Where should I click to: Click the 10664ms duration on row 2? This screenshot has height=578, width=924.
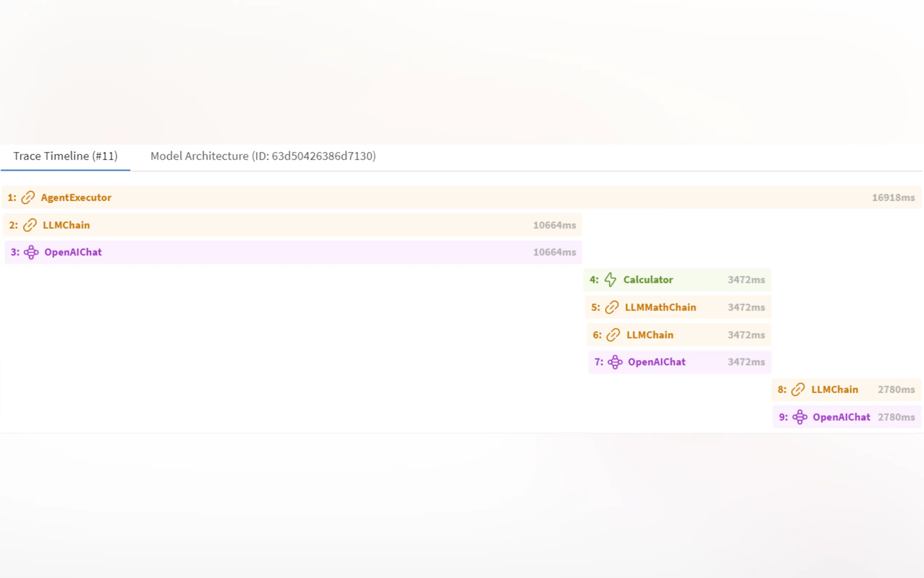coord(554,225)
